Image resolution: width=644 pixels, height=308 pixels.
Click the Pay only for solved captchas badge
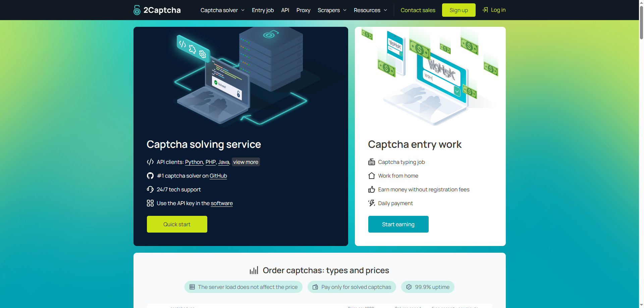point(352,287)
